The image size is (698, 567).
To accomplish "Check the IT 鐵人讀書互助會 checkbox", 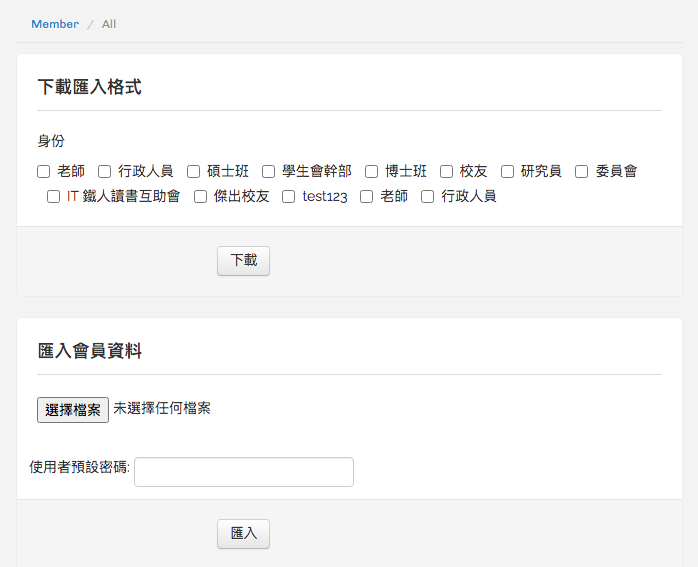I will pos(54,196).
